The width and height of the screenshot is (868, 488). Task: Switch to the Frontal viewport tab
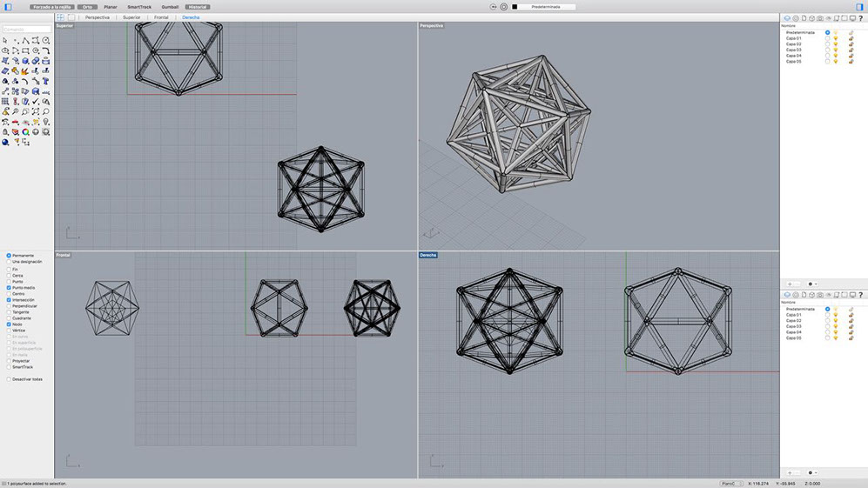click(x=161, y=17)
